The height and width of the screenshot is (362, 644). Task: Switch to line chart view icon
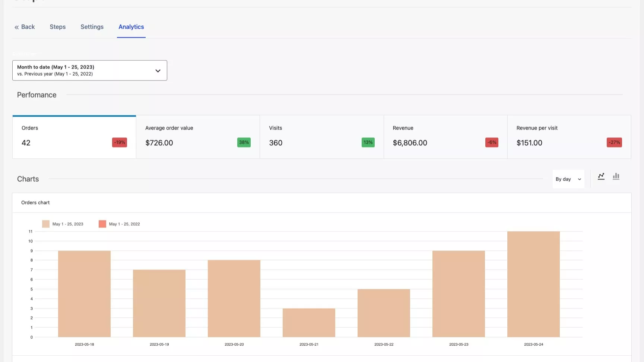click(x=601, y=177)
